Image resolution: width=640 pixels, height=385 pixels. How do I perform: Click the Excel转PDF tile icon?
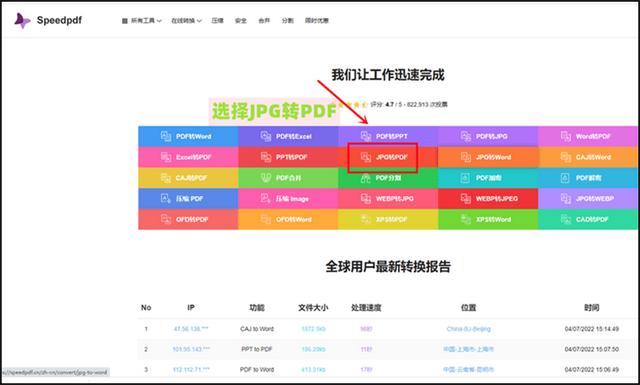coord(166,157)
